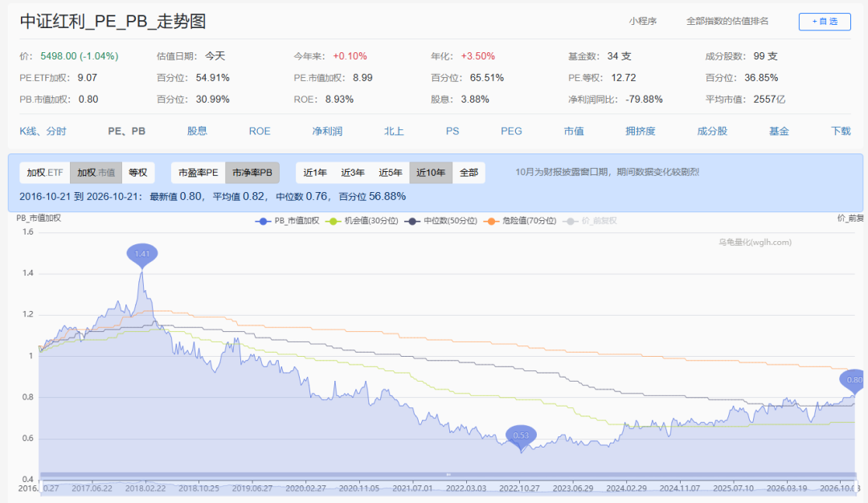Click the 中证红利_PE_PB_走势图 page title
The width and height of the screenshot is (868, 503).
click(113, 21)
